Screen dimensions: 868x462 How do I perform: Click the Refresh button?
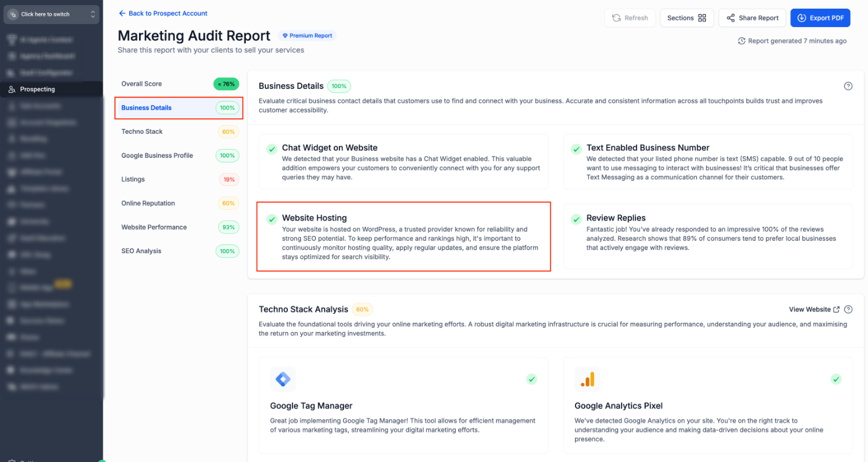point(630,18)
